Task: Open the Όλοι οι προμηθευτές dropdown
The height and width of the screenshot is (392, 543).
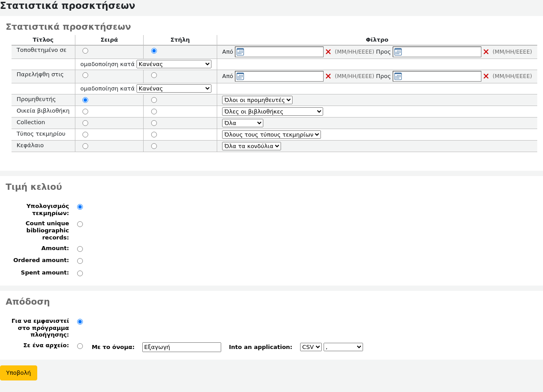Action: (257, 100)
